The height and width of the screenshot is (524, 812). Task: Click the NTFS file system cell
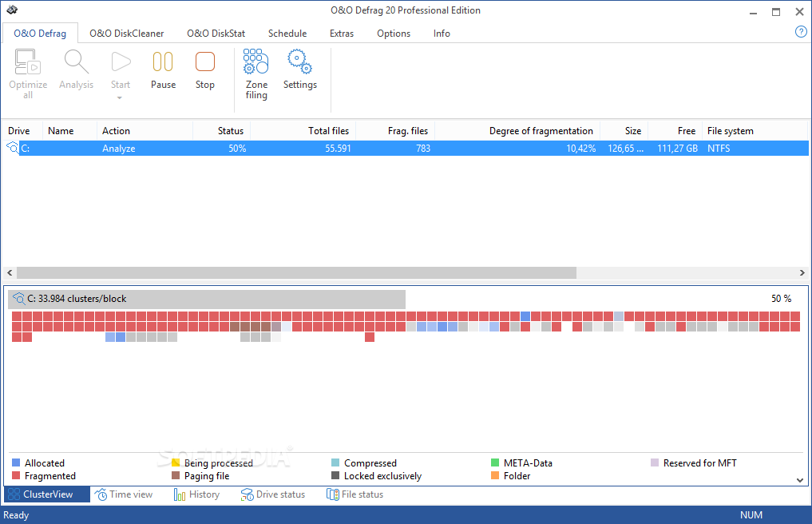point(719,149)
